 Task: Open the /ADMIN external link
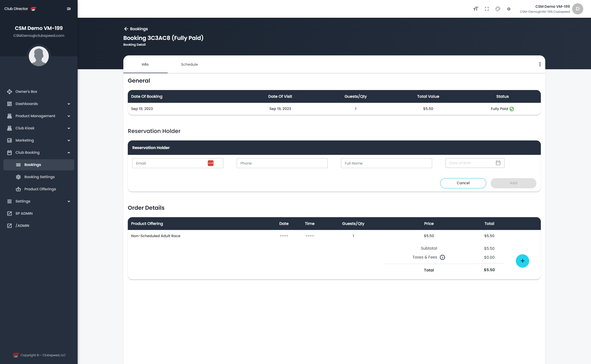(x=39, y=225)
